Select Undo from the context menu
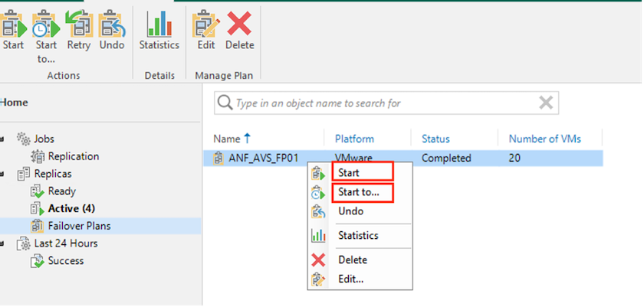The height and width of the screenshot is (307, 644). tap(351, 211)
